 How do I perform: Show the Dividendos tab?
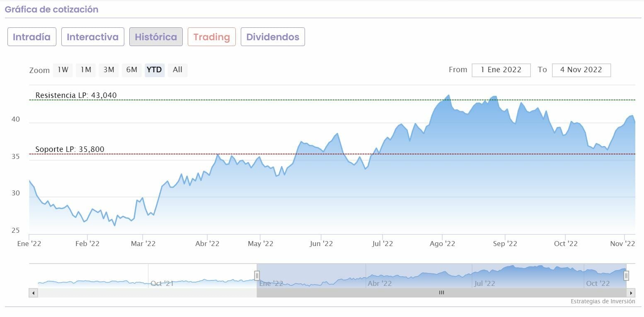coord(273,37)
